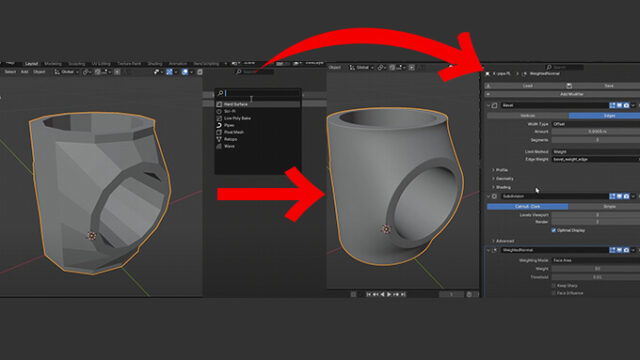The width and height of the screenshot is (640, 360).
Task: Open the Width Type Offset dropdown
Action: point(596,124)
